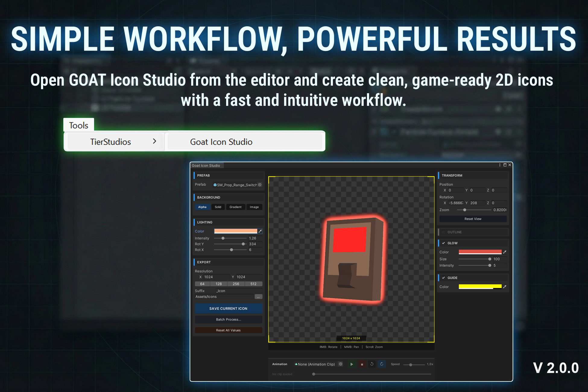Click the 3D switch icon preview
Screen dimensions: 588x392
353,259
